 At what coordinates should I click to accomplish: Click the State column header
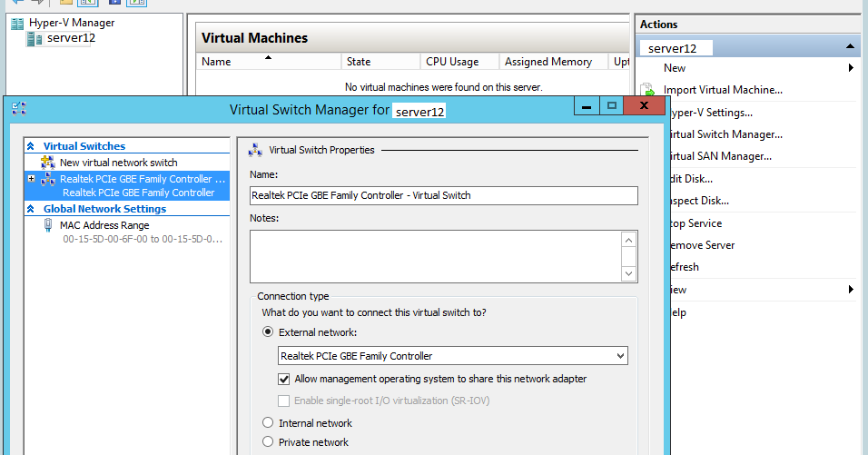(380, 62)
